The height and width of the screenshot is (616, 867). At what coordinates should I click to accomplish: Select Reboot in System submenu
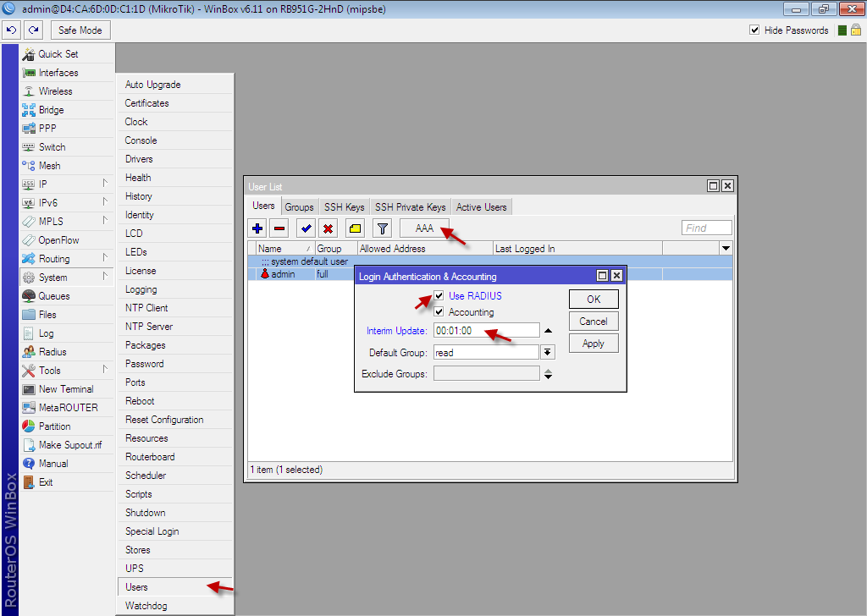(x=174, y=401)
